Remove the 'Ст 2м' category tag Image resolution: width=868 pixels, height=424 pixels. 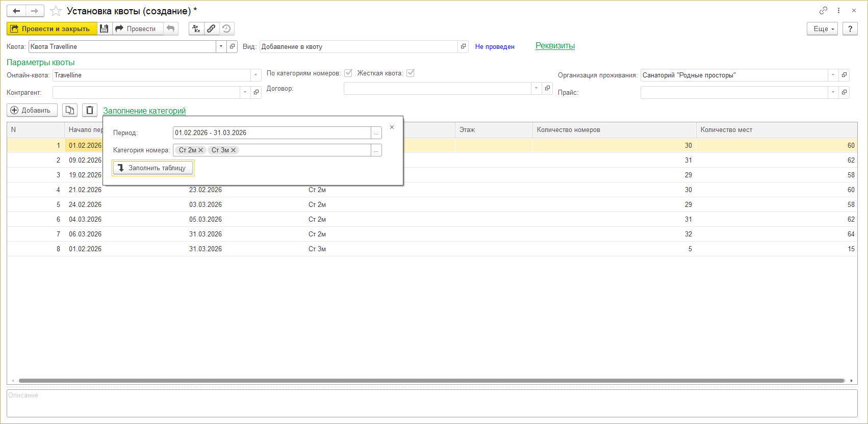201,150
